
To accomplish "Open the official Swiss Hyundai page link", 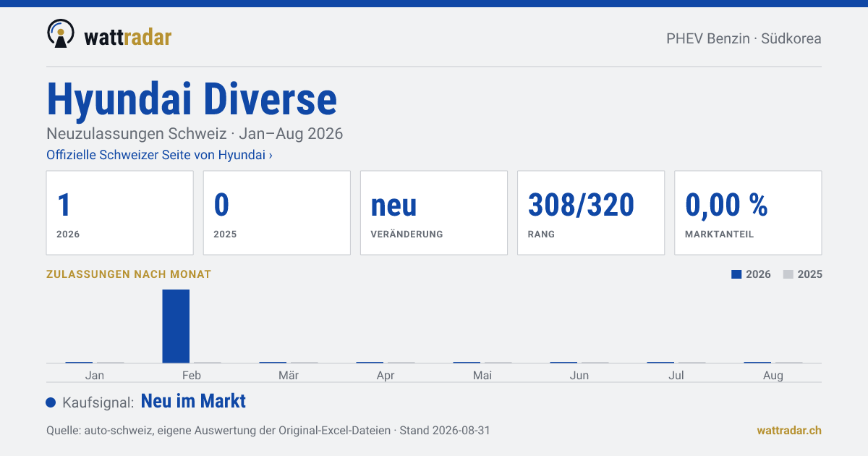I will coord(159,155).
